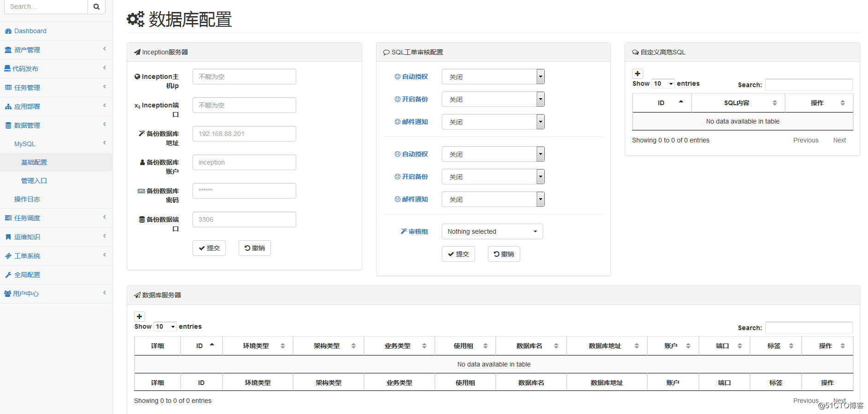Expand the 用户中心 menu
The image size is (868, 414).
56,294
